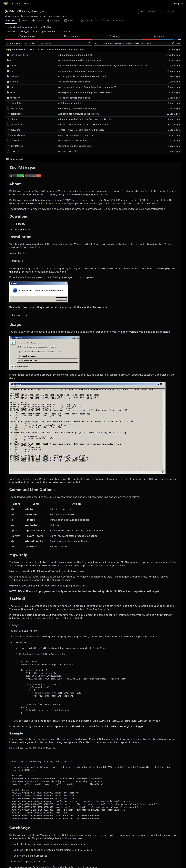Open the Actions tab

pos(38,21)
